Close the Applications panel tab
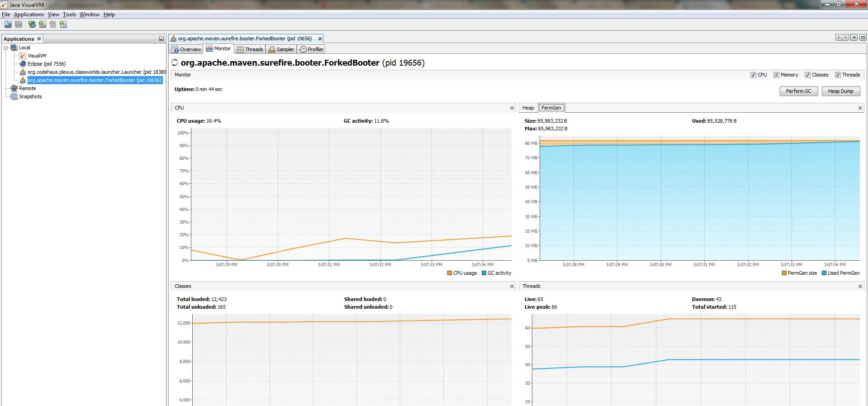Screen dimensions: 868x406 coord(39,39)
